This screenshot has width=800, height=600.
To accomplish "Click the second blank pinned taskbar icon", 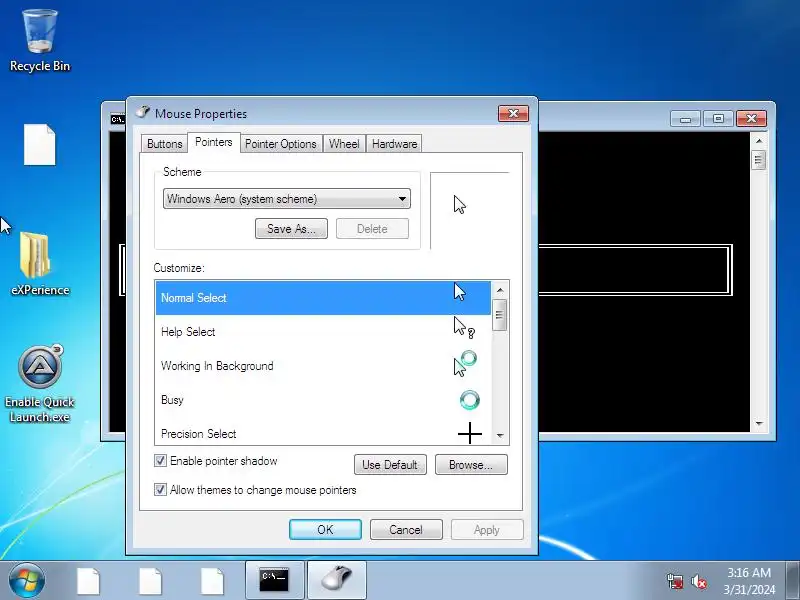I will (x=151, y=581).
